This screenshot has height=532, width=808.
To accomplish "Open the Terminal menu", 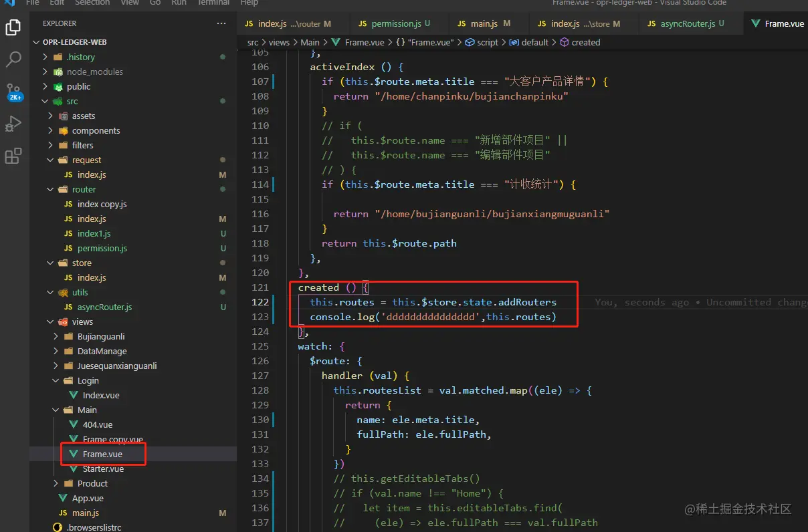I will 213,3.
